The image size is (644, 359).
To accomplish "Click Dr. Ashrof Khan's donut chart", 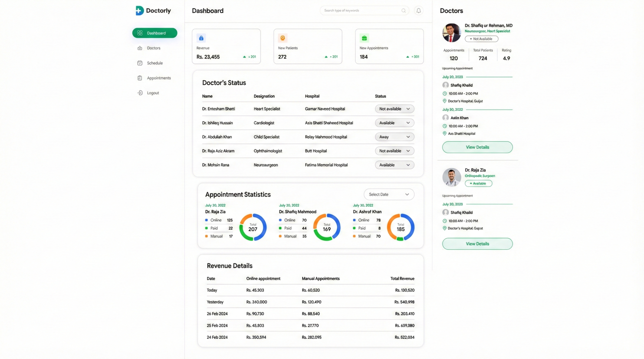I will (400, 227).
